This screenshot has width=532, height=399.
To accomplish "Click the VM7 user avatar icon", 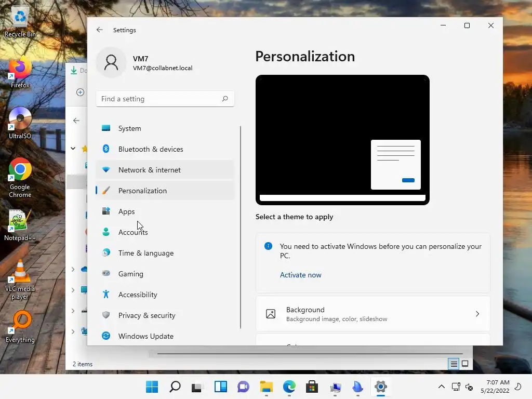I will coord(111,63).
